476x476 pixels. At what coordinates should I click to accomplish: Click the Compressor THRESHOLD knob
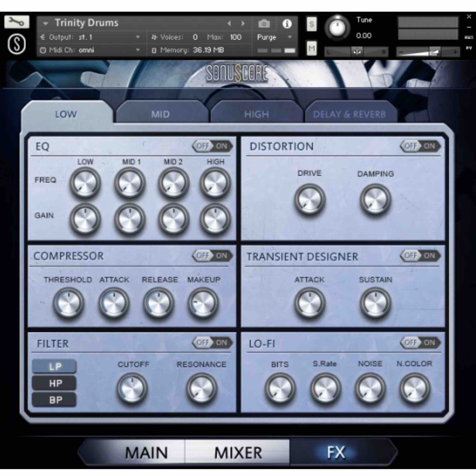click(68, 303)
